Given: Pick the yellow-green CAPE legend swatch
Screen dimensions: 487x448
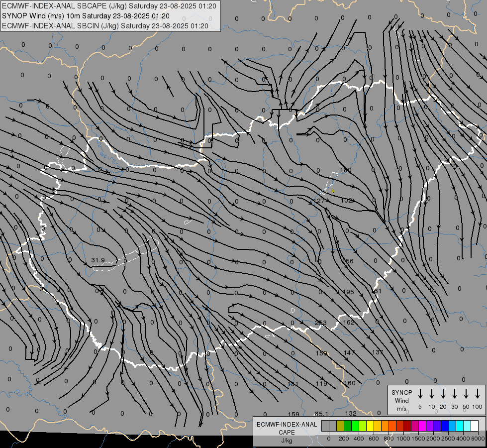Looking at the screenshot, I should [x=363, y=426].
